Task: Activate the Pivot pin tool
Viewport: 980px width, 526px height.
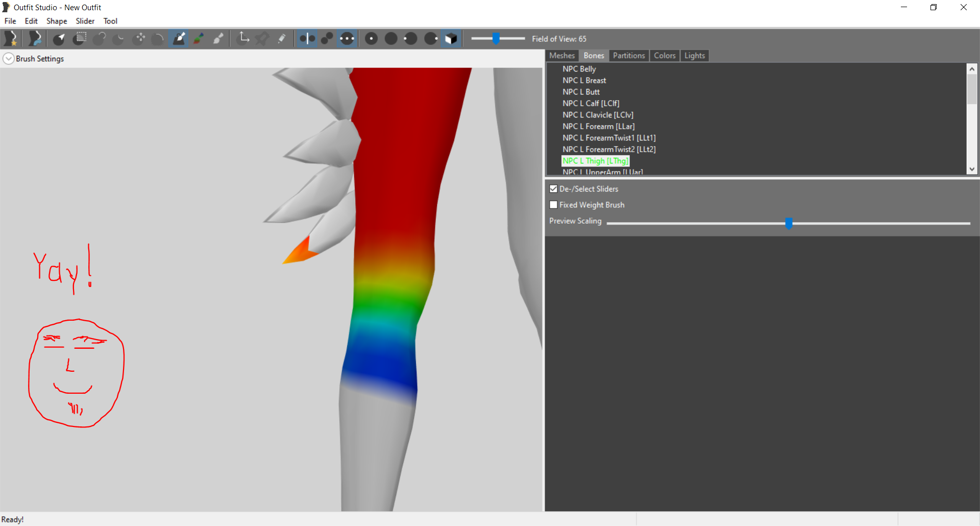Action: tap(262, 38)
